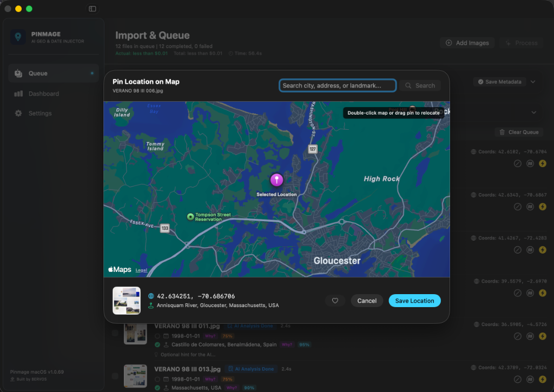
Task: Open the Legal link on the map
Action: tap(141, 270)
